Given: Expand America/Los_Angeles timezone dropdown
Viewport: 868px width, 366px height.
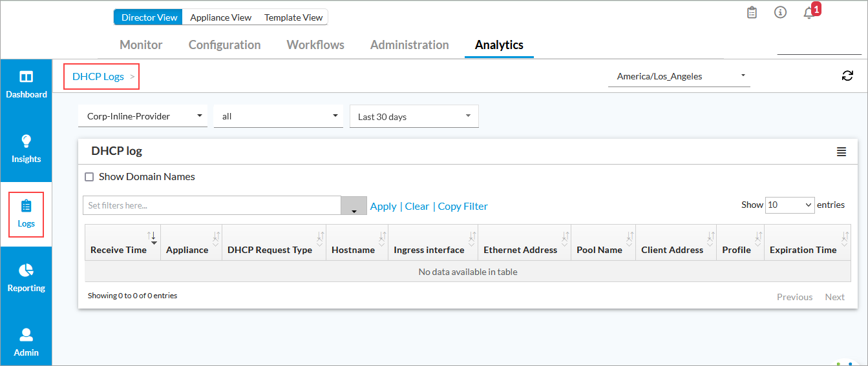Looking at the screenshot, I should pyautogui.click(x=679, y=76).
